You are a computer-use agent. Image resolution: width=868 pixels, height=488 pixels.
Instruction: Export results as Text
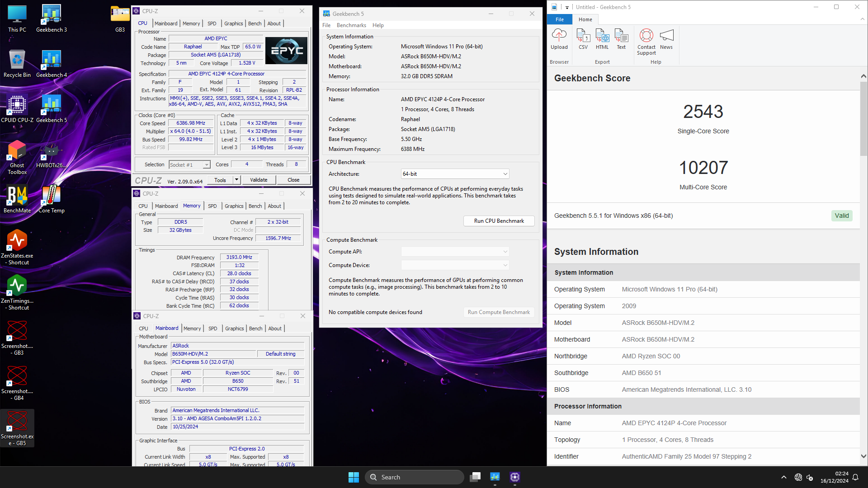click(621, 39)
